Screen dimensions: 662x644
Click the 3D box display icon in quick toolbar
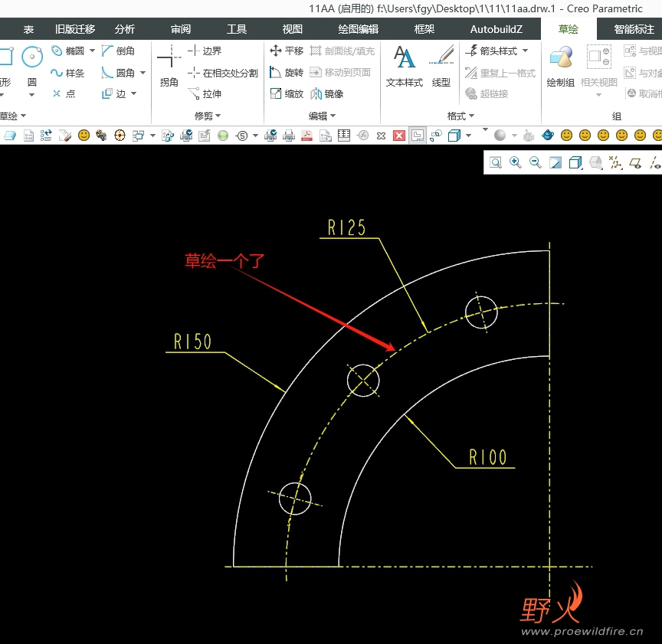point(454,136)
